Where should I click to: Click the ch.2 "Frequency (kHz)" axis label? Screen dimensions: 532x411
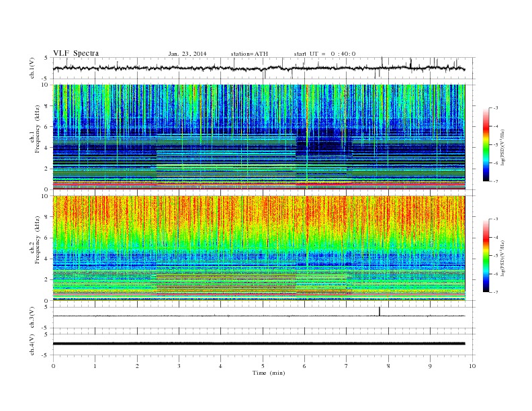coord(37,240)
